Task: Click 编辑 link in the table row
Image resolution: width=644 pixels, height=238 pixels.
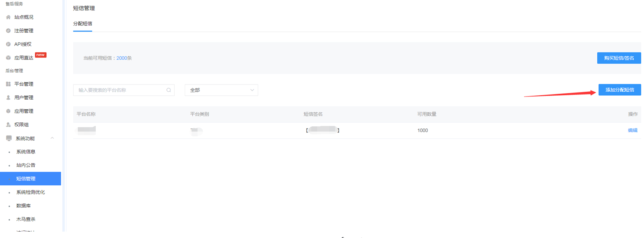Action: pos(632,130)
